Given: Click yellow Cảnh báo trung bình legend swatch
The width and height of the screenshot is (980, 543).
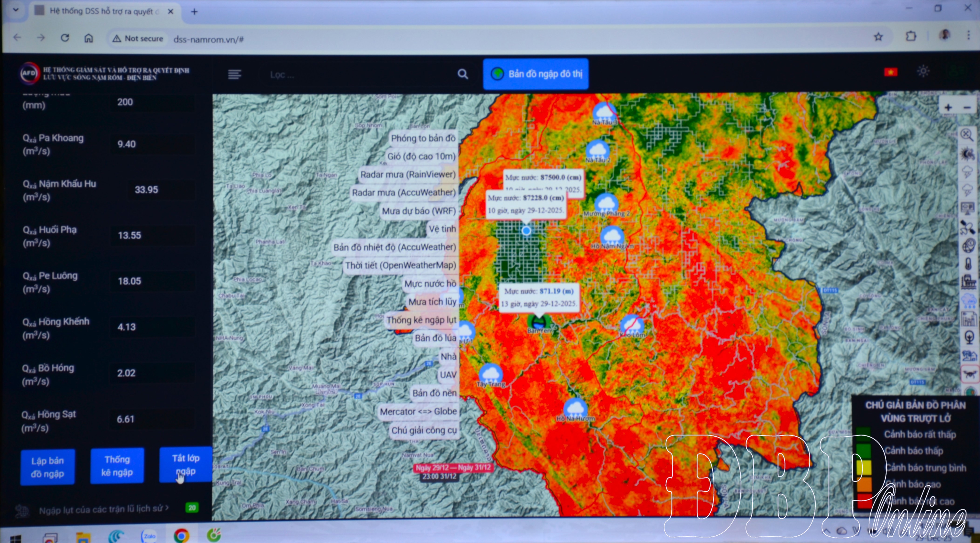Looking at the screenshot, I should pyautogui.click(x=864, y=468).
